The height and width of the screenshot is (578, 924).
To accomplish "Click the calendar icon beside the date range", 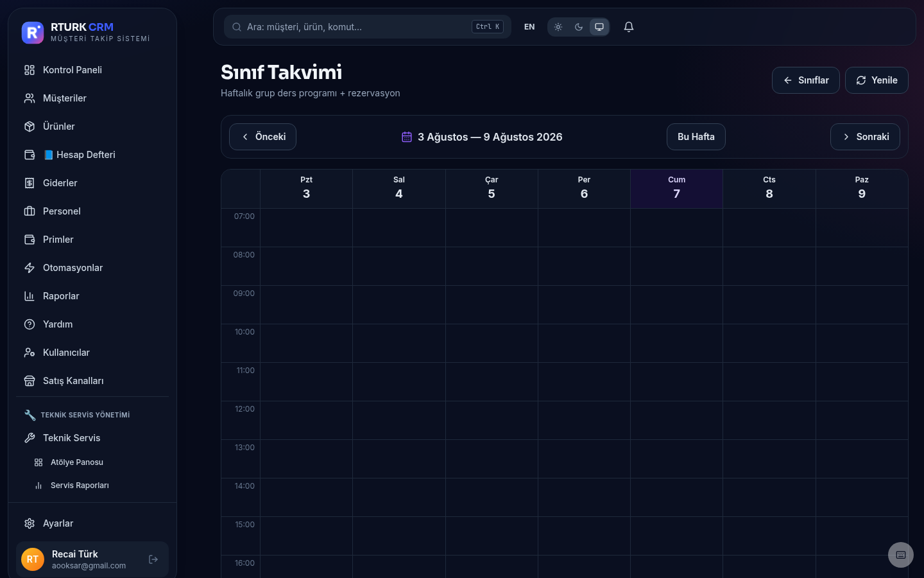I will pyautogui.click(x=407, y=137).
